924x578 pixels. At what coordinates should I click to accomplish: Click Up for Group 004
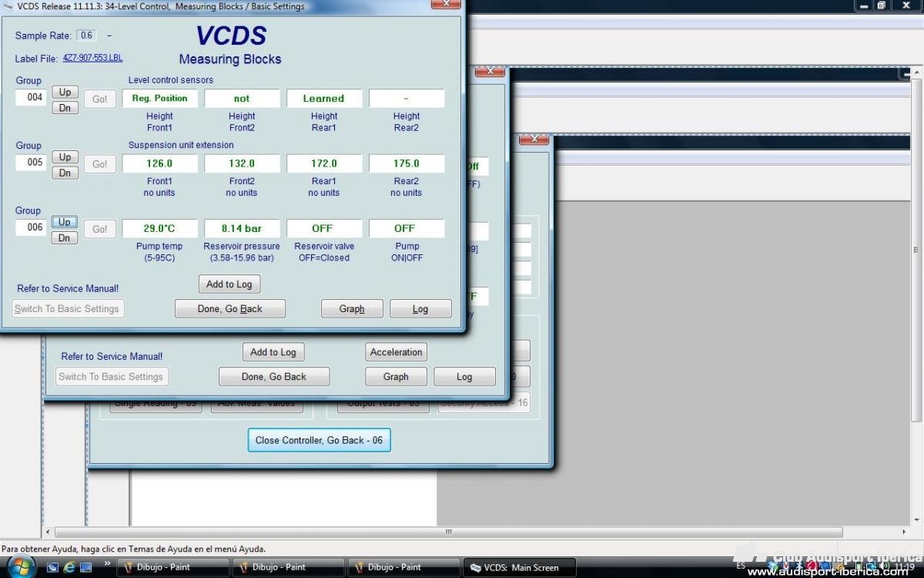click(x=65, y=92)
